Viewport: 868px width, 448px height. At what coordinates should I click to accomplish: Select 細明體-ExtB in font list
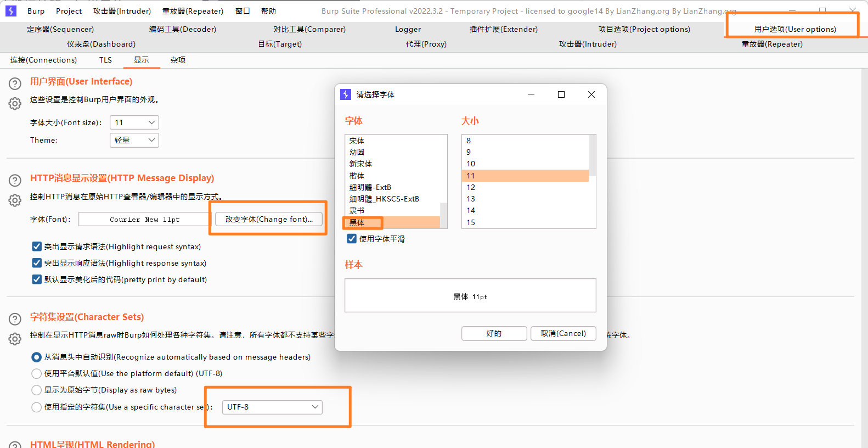[392, 187]
